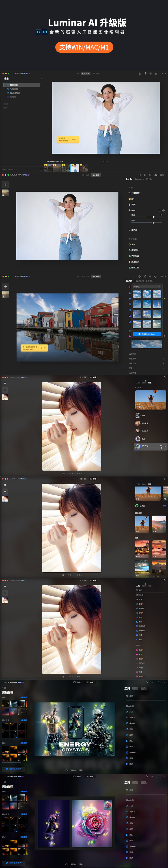Open 所有照片 in the catalog sidebar
The height and width of the screenshot is (868, 168).
pos(12,89)
